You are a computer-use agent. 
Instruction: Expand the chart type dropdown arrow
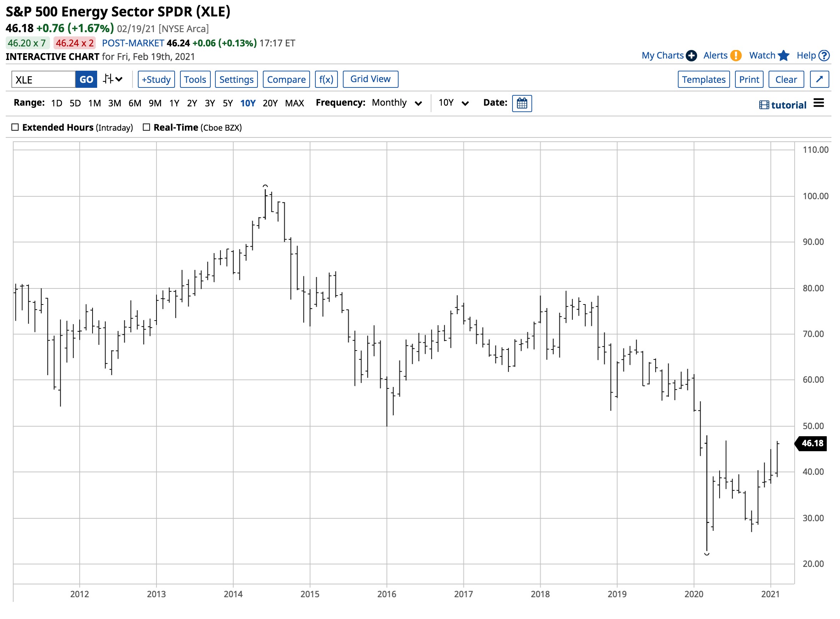point(119,79)
